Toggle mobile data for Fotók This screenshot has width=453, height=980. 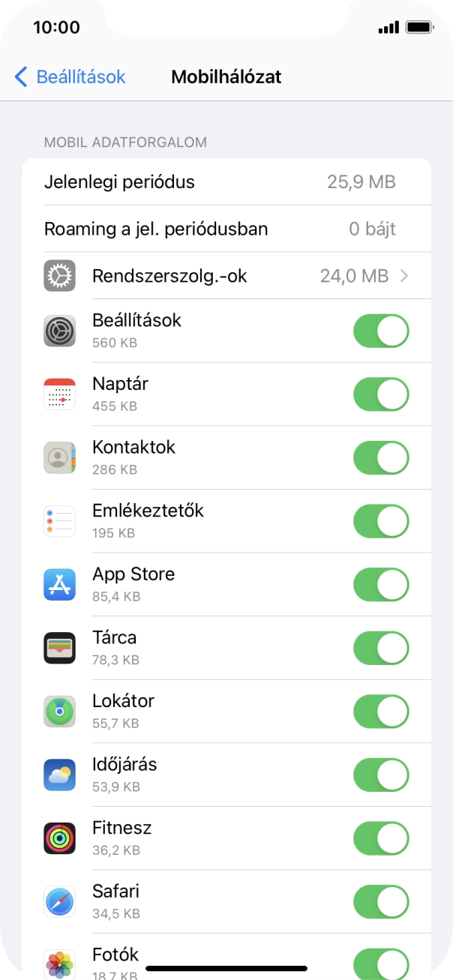(381, 963)
